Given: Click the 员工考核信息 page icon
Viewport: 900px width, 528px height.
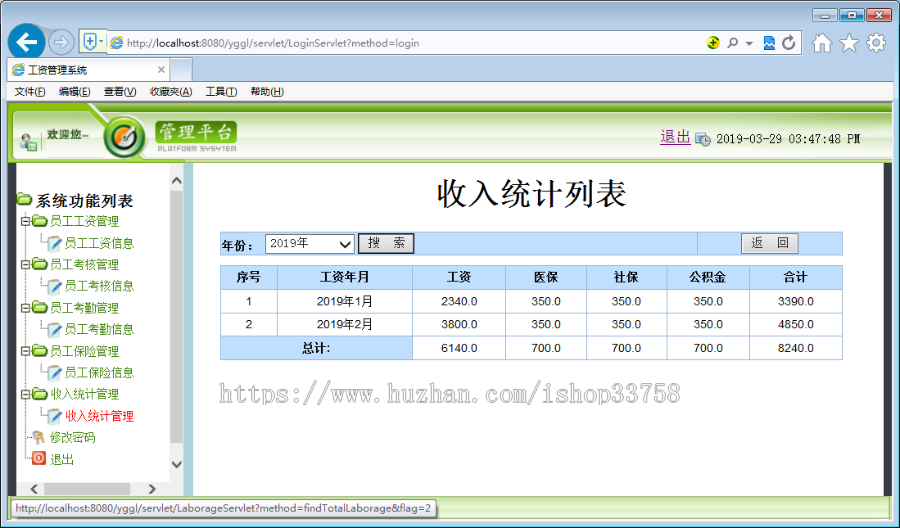Looking at the screenshot, I should click(x=54, y=286).
